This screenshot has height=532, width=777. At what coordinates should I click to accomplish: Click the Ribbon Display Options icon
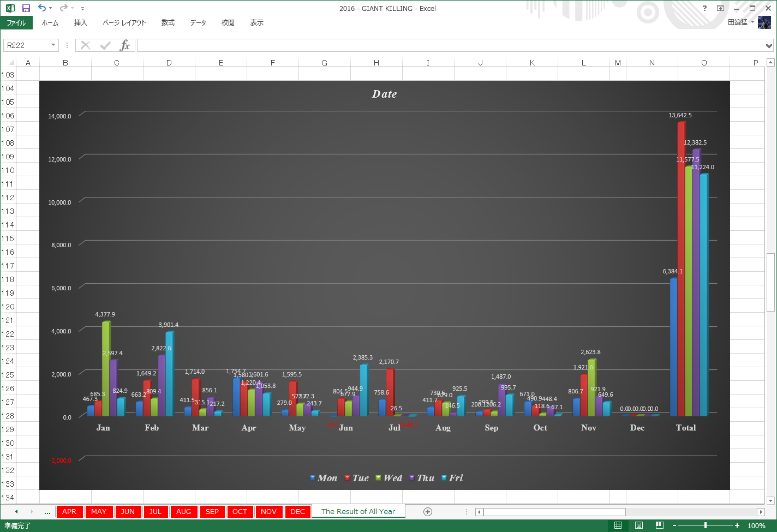pyautogui.click(x=720, y=8)
